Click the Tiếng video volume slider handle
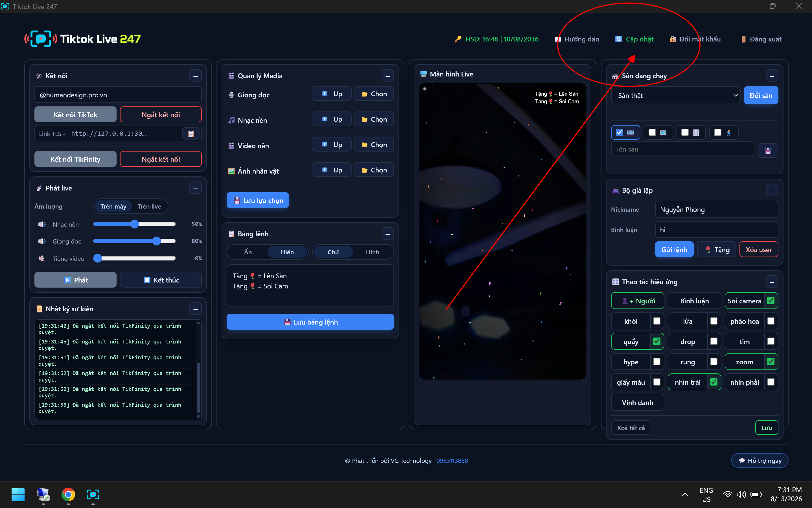 pyautogui.click(x=98, y=258)
